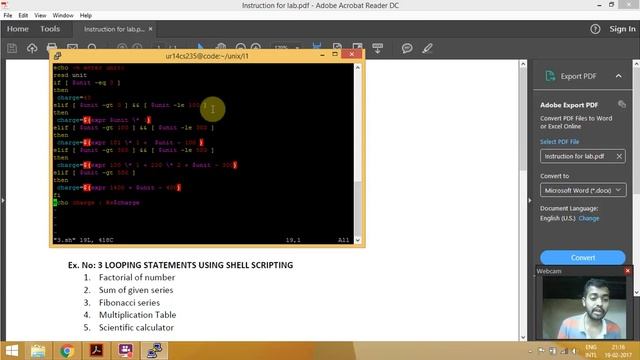
Task: Collapse the right tools pane arrow
Action: pos(530,200)
